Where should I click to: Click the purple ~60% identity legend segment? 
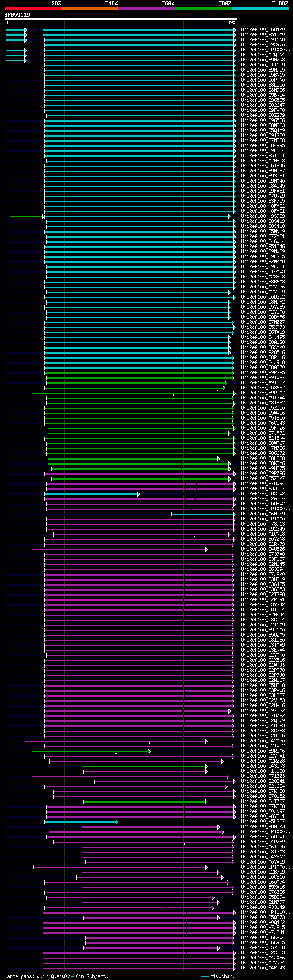point(146,8)
